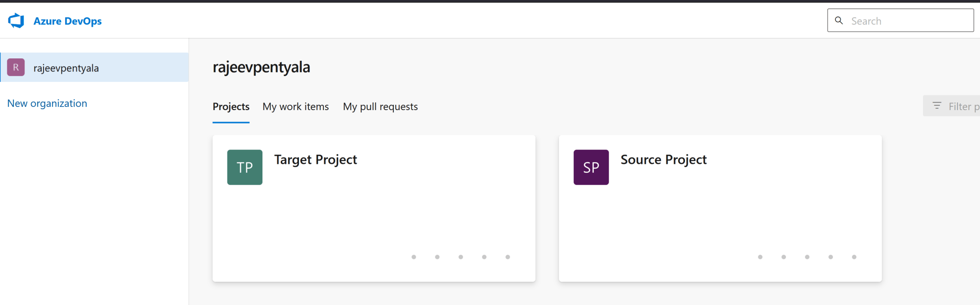The width and height of the screenshot is (980, 305).
Task: Click the Azure DevOps logo icon
Action: [16, 20]
